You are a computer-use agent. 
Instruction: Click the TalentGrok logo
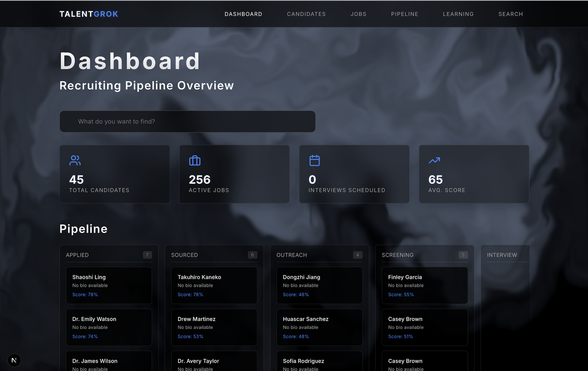point(89,14)
